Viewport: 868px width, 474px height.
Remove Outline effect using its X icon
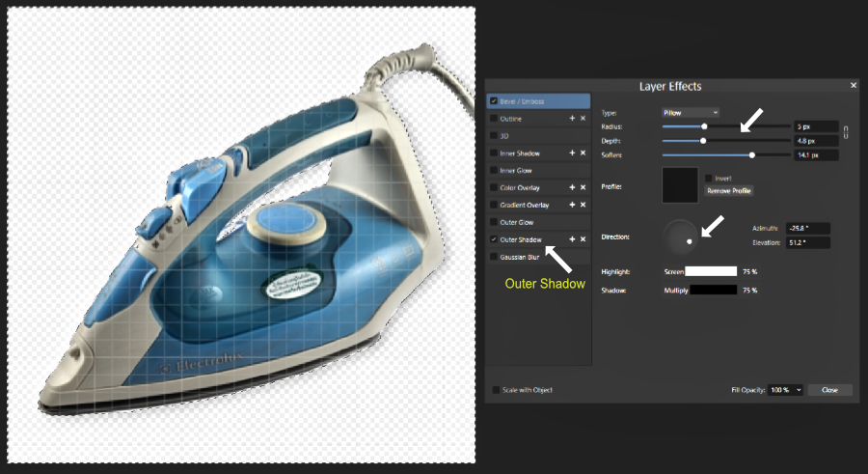point(583,119)
